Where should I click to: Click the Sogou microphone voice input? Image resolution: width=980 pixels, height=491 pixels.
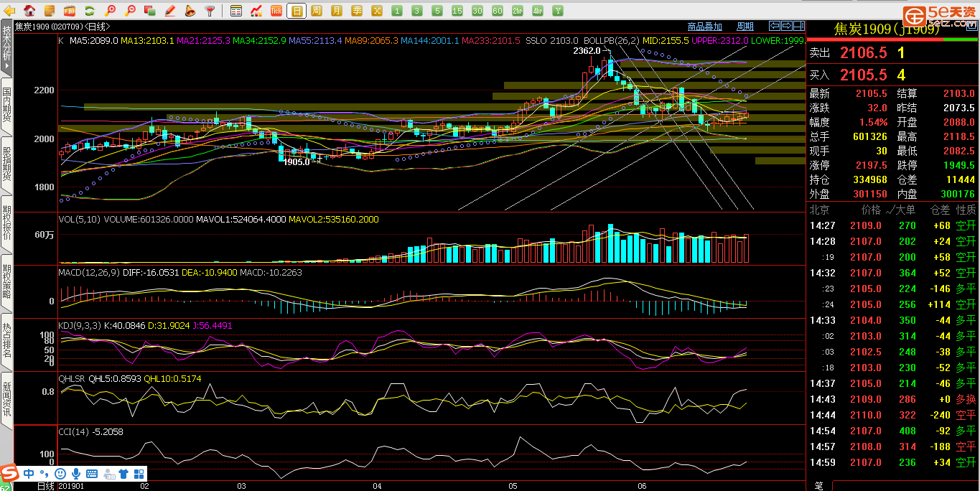pyautogui.click(x=77, y=474)
